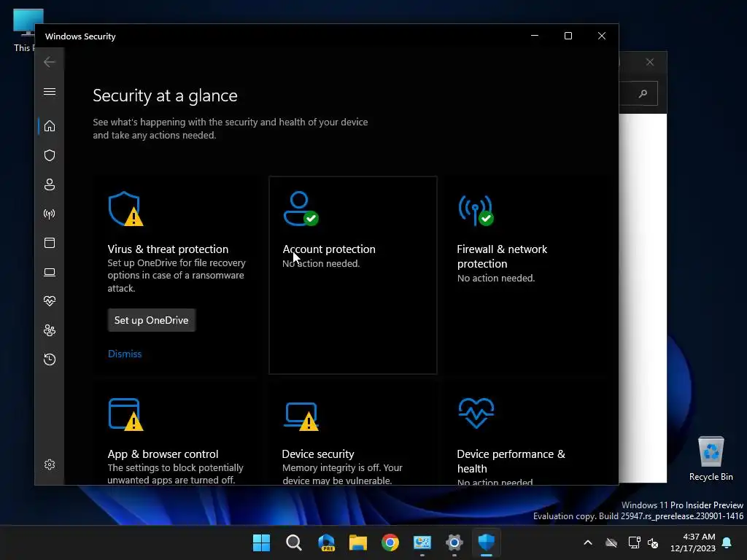The height and width of the screenshot is (560, 747).
Task: Click the Device performance & health tile icon
Action: [476, 413]
